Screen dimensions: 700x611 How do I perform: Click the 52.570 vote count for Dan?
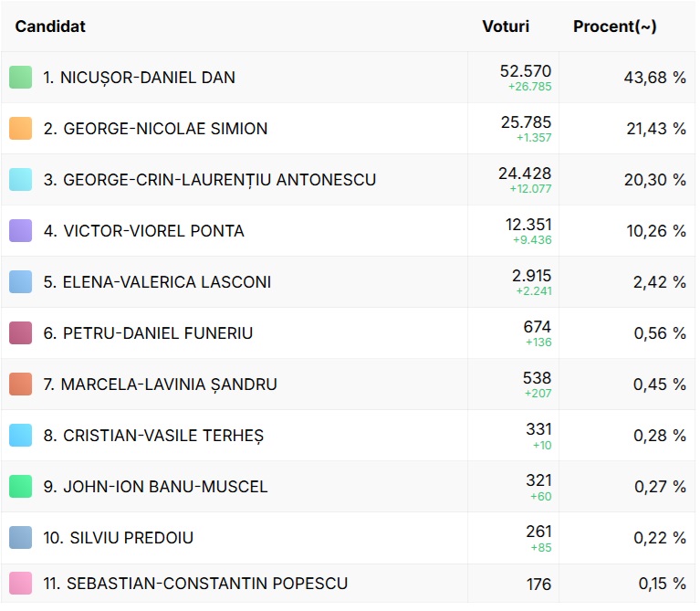[526, 71]
